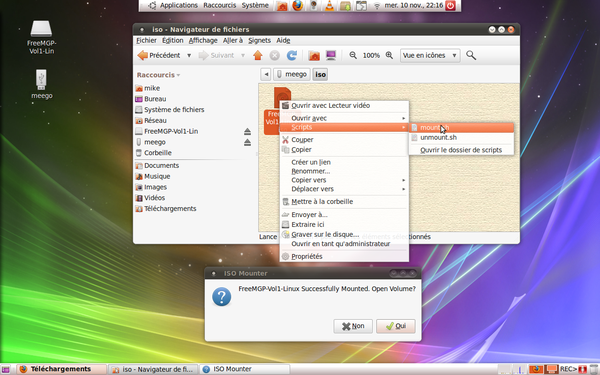Expand the Précédent history arrow
This screenshot has width=600, height=375.
tap(189, 55)
